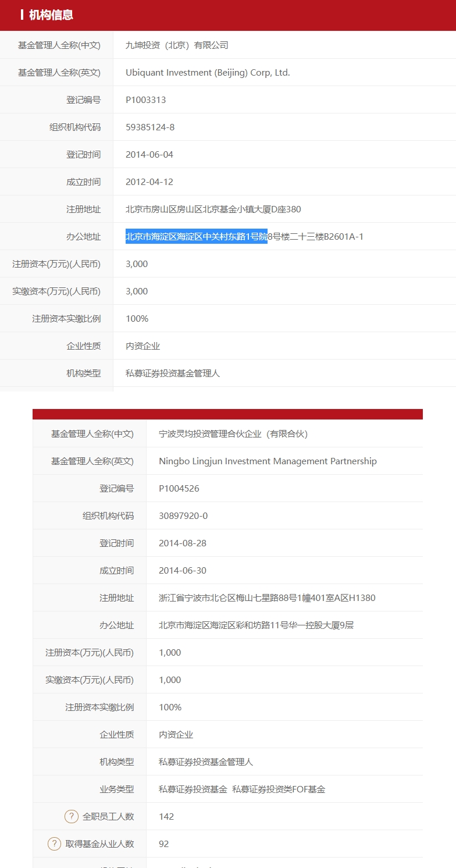Image resolution: width=456 pixels, height=868 pixels.
Task: Click the 登记编号 label beside P1004526
Action: pos(116,488)
